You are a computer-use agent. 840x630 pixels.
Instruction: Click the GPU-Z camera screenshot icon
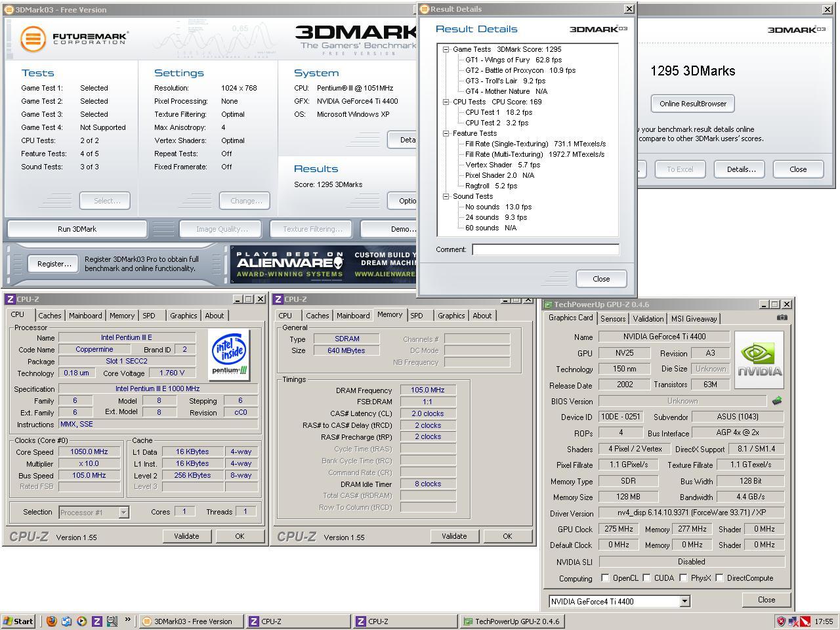[782, 318]
